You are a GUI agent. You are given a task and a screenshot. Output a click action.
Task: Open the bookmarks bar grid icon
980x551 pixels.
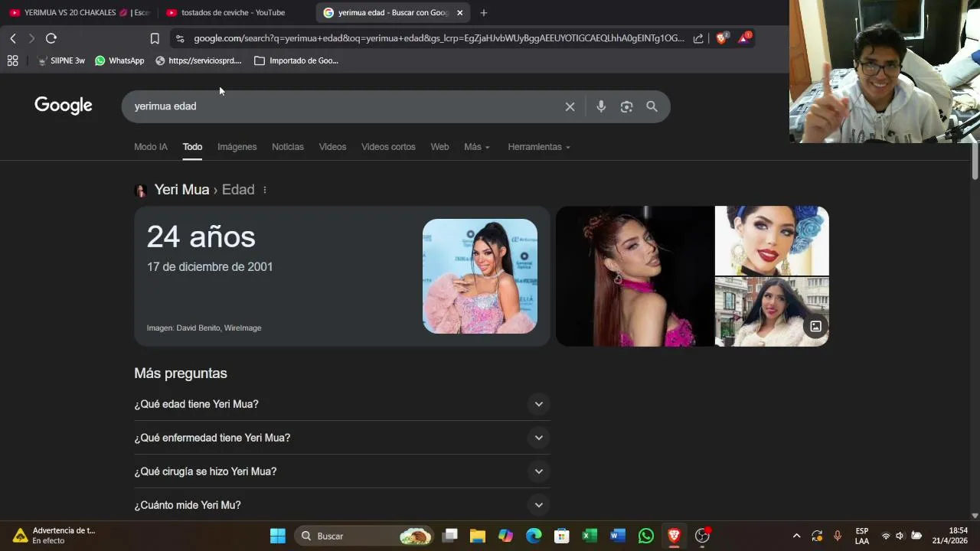click(x=12, y=60)
